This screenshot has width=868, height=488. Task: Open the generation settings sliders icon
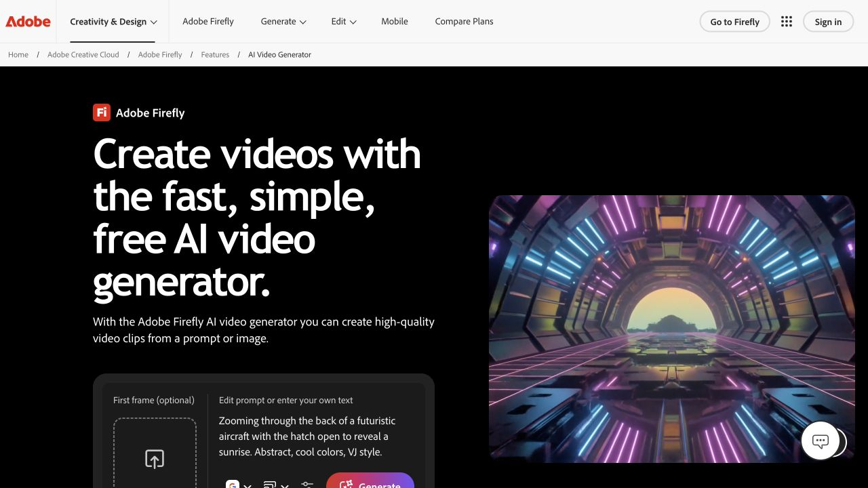click(307, 485)
